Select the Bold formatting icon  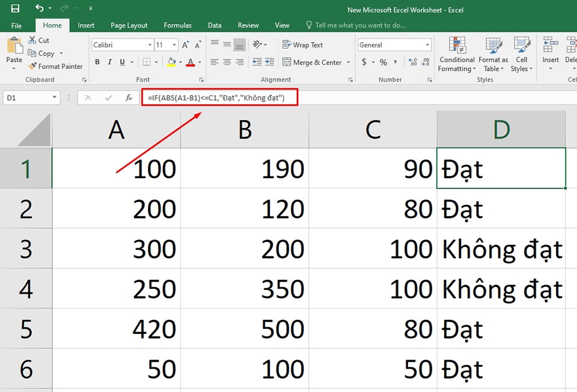(97, 62)
